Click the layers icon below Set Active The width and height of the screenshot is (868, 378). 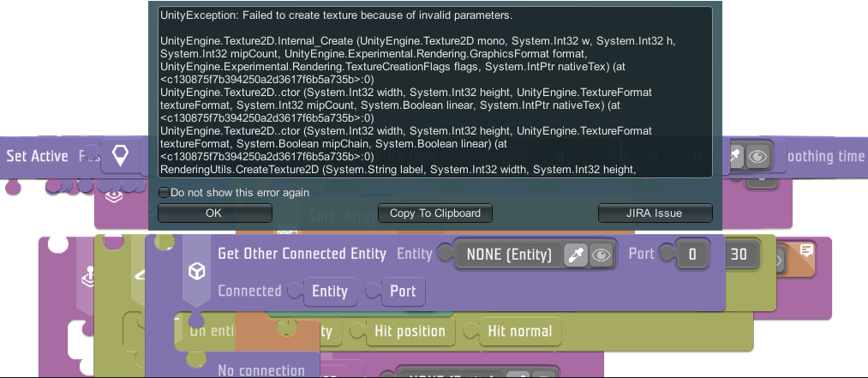[112, 195]
